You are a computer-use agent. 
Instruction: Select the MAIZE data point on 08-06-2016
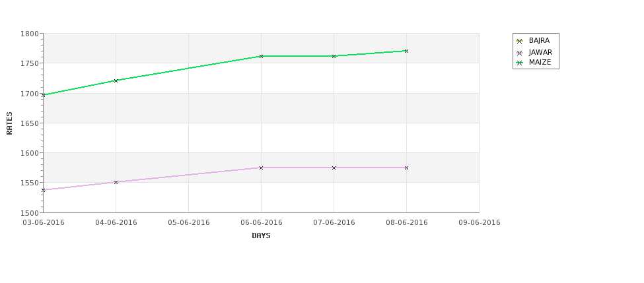(406, 51)
